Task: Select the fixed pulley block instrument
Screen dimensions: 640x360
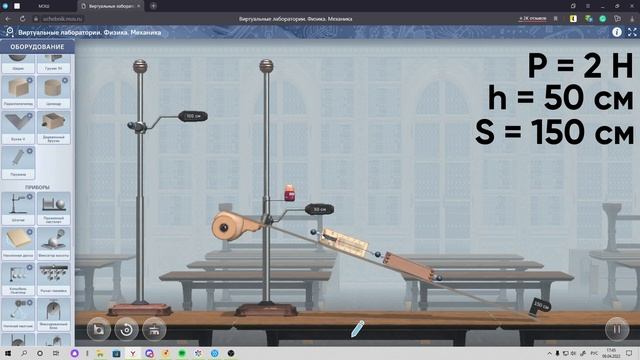Action: [x=53, y=314]
